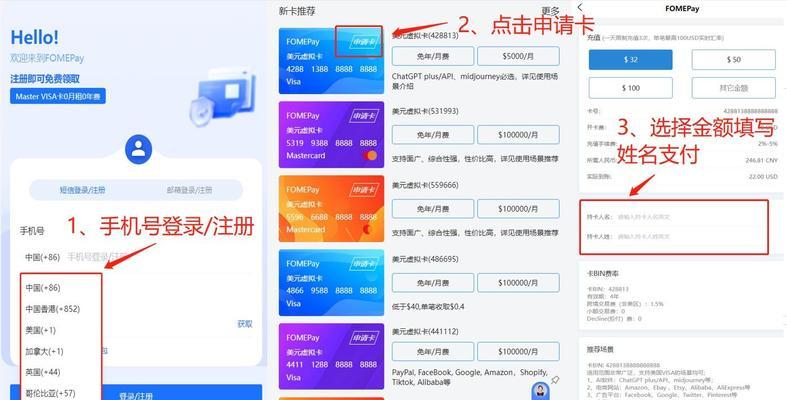Switch to 短信登录/注册 tab
Screen dimensions: 787x400
coord(82,190)
